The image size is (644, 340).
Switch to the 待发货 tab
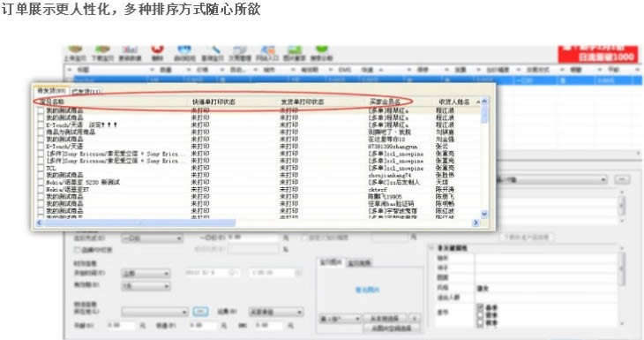51,90
